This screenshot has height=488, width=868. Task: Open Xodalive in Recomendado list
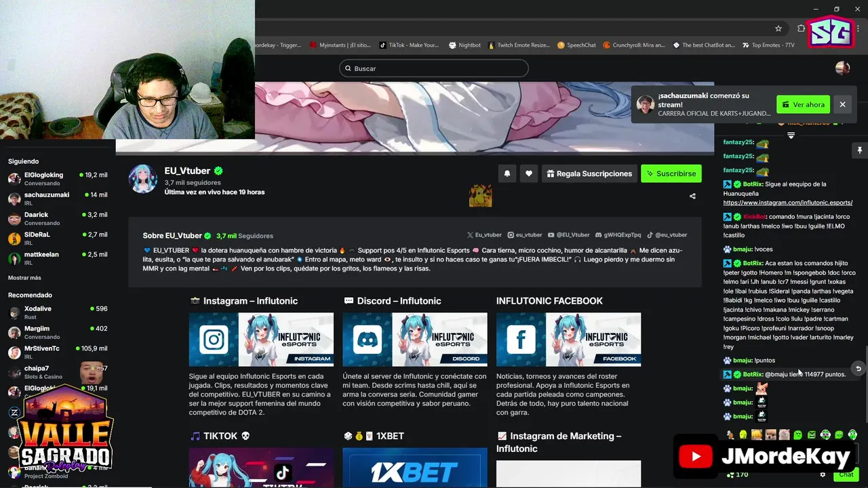[58, 312]
